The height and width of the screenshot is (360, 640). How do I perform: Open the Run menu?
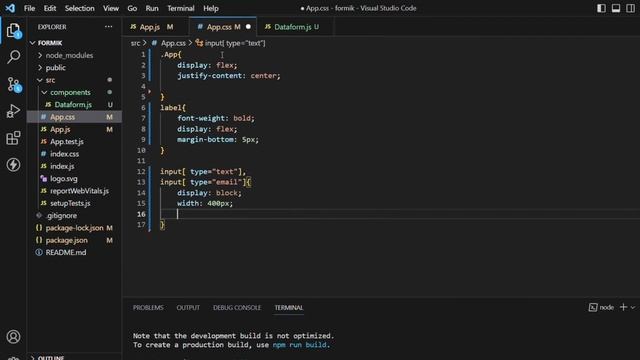point(152,8)
